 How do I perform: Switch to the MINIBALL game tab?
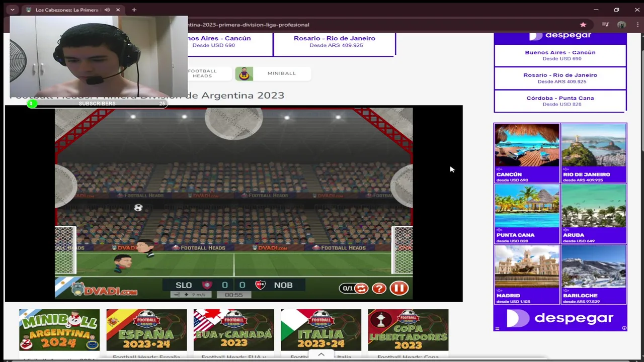pyautogui.click(x=273, y=73)
